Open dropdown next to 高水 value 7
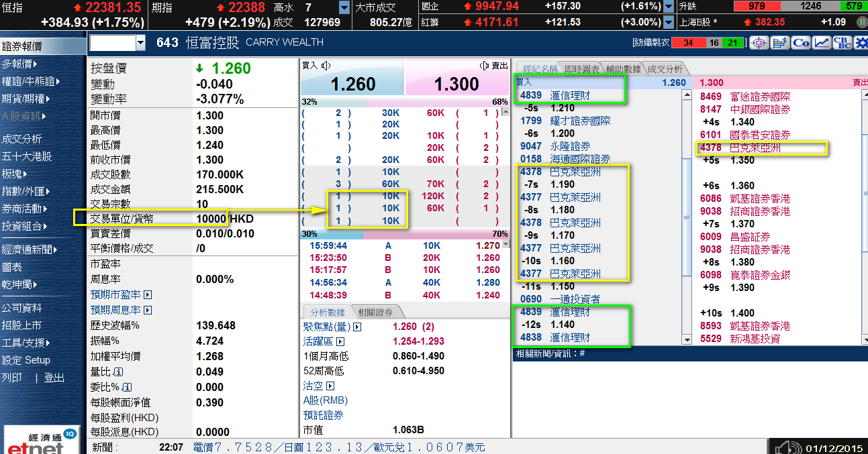This screenshot has width=868, height=454. [x=344, y=8]
